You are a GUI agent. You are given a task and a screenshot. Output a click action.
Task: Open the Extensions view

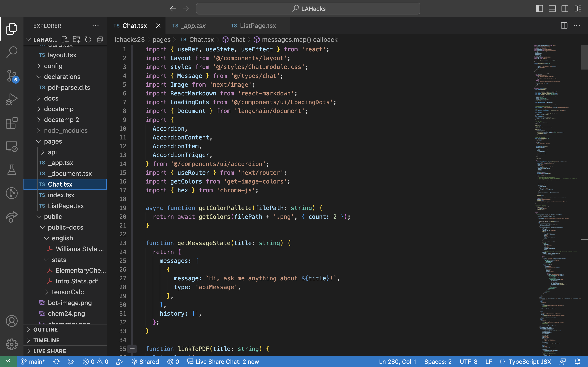[x=12, y=123]
